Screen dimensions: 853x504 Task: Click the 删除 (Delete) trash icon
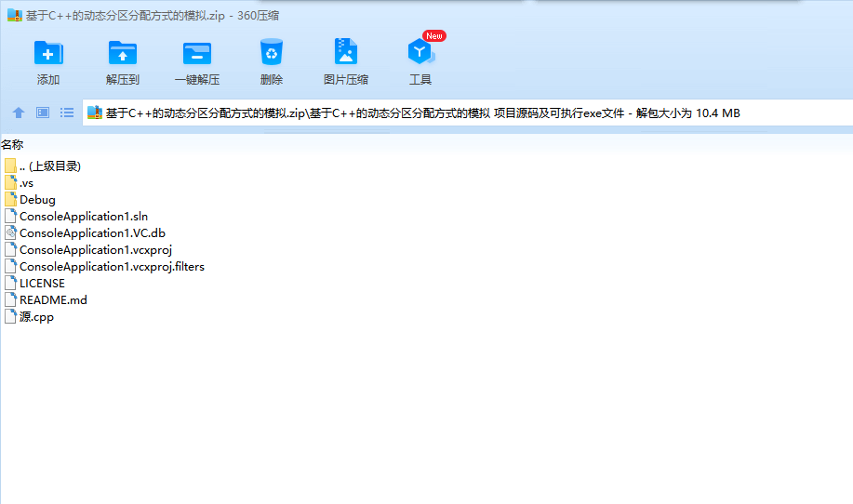[272, 52]
